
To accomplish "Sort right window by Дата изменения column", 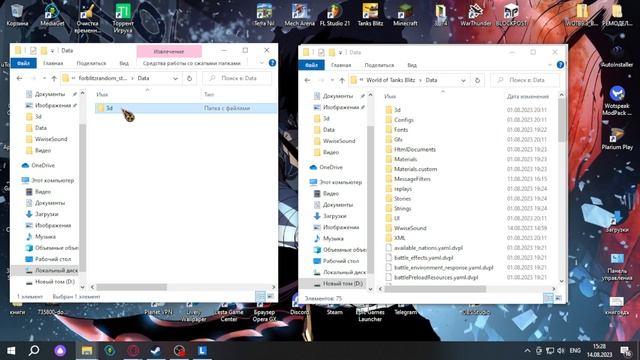I will tap(528, 96).
